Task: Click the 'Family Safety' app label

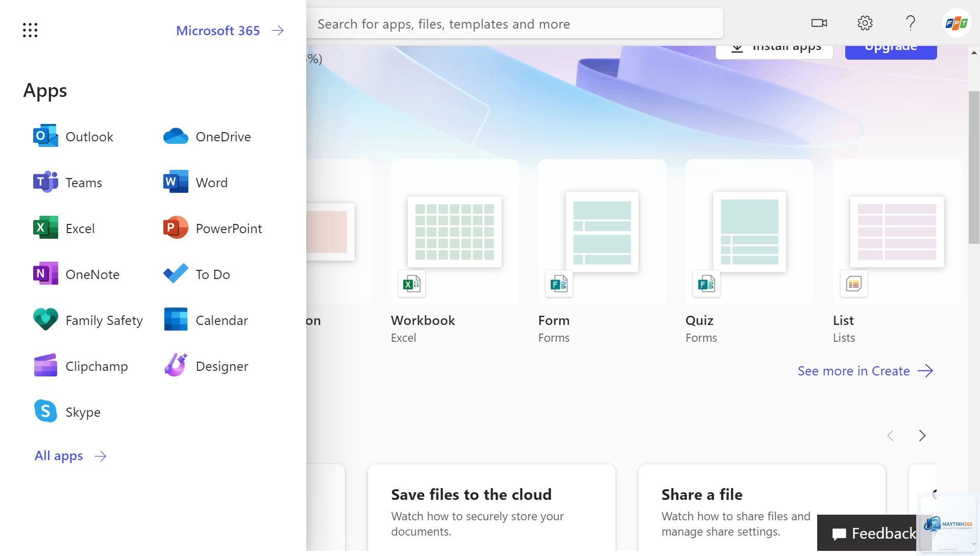Action: coord(104,320)
